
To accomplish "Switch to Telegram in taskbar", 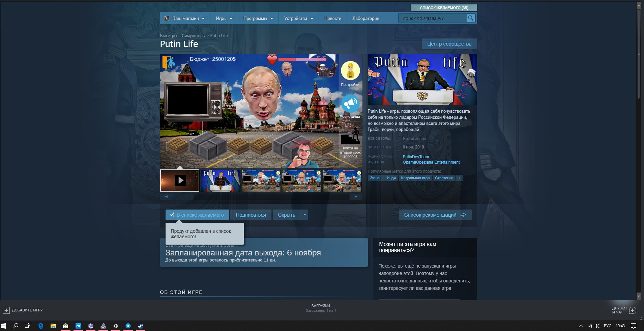I will 128,326.
